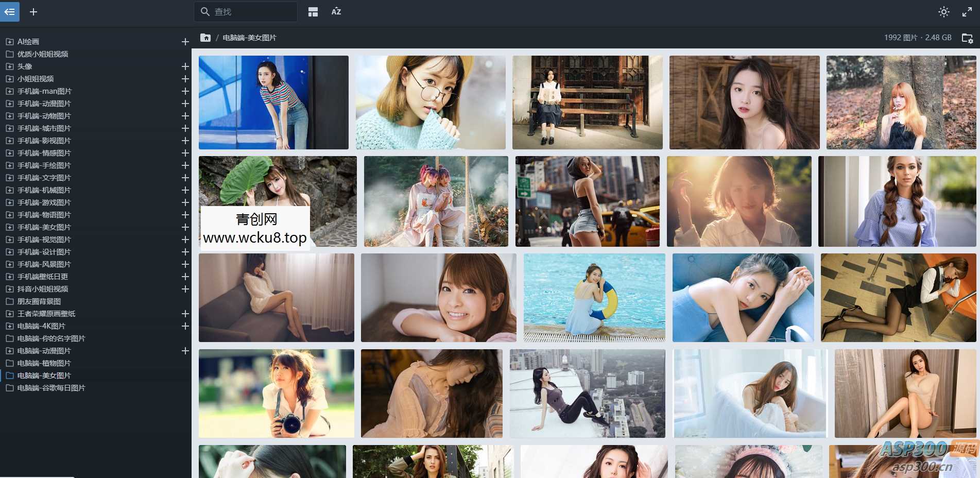
Task: Select the 电脑端-谷歌每日图片 folder
Action: pos(51,388)
